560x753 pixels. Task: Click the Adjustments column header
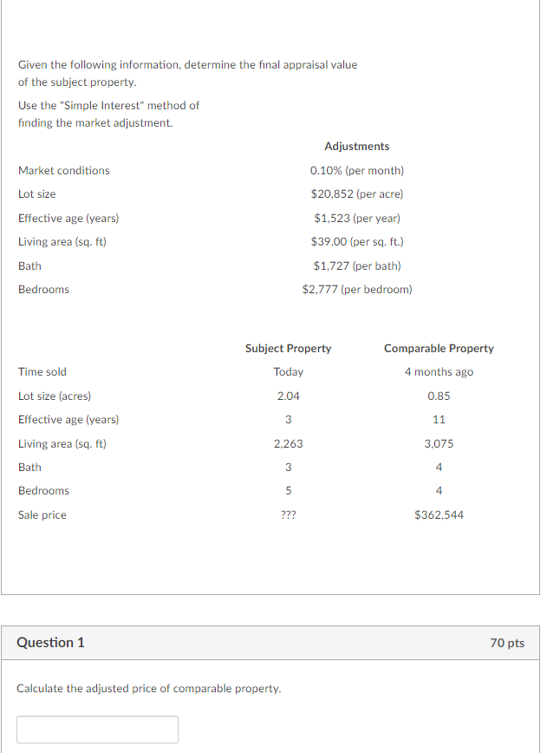coord(356,146)
